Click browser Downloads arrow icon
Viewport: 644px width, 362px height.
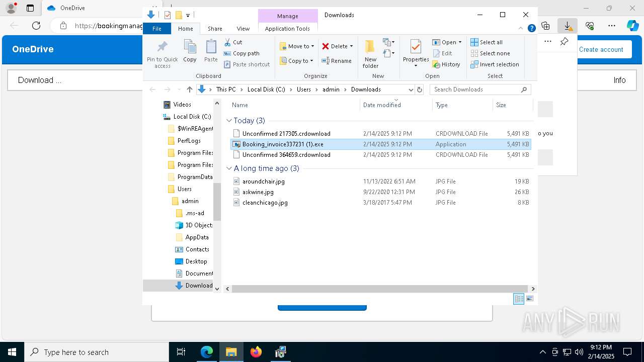(x=567, y=25)
